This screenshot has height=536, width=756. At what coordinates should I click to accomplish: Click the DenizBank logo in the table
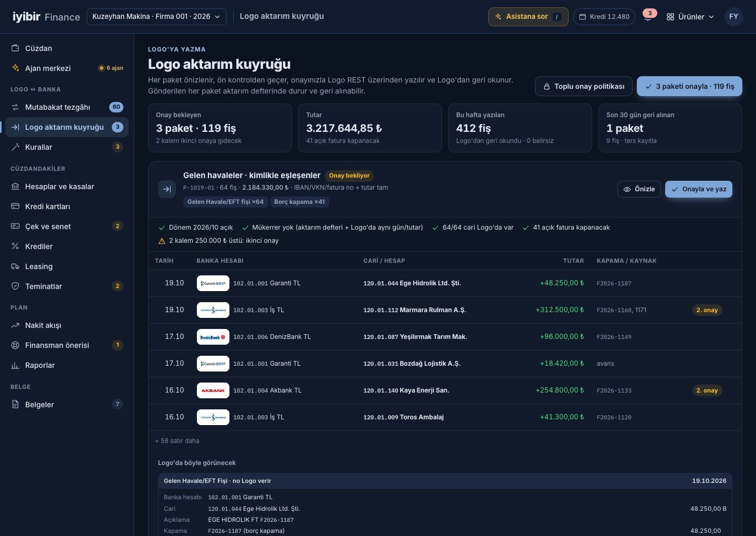point(213,337)
